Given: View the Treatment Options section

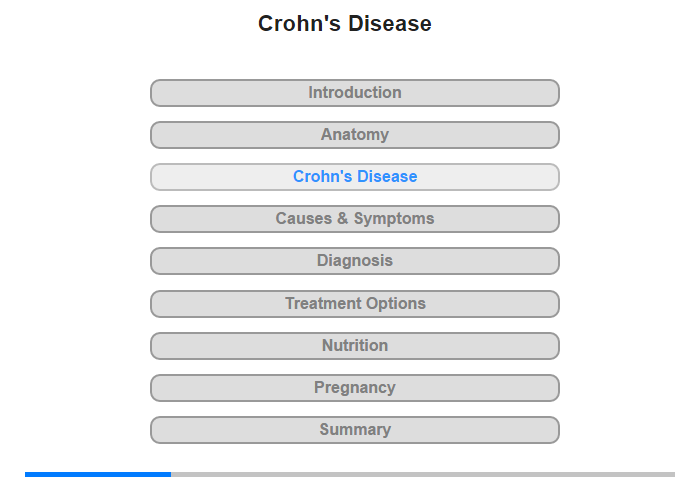Looking at the screenshot, I should click(355, 304).
